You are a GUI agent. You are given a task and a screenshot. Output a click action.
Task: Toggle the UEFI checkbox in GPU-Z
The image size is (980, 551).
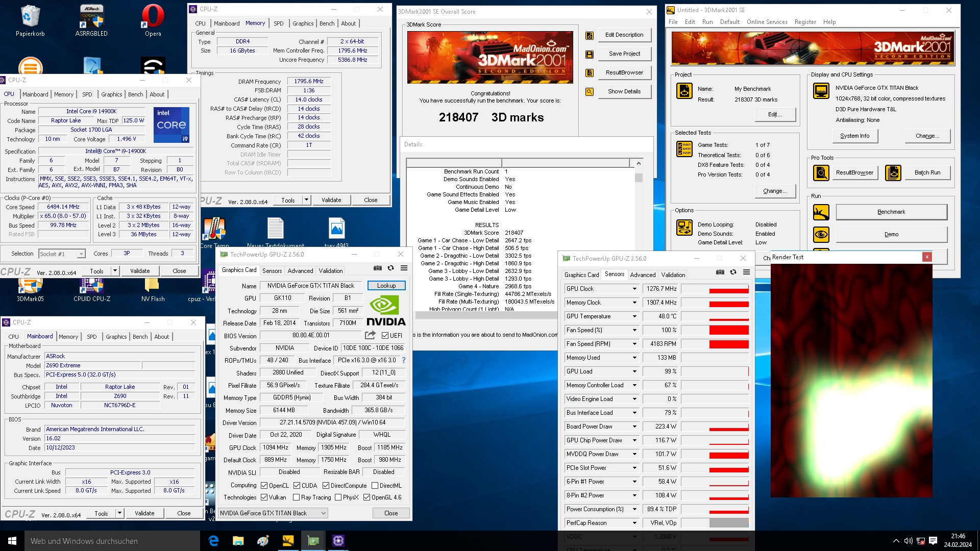point(385,335)
